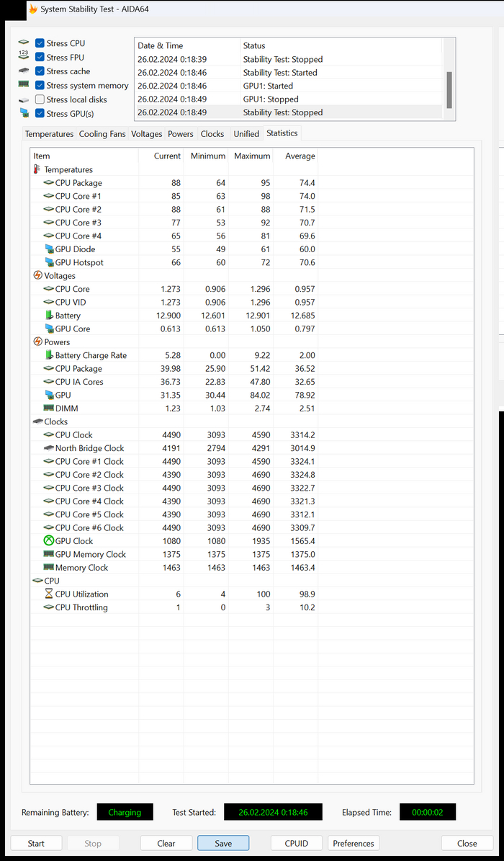Click the disk icon beside Stress local disks
This screenshot has width=504, height=861.
click(24, 100)
